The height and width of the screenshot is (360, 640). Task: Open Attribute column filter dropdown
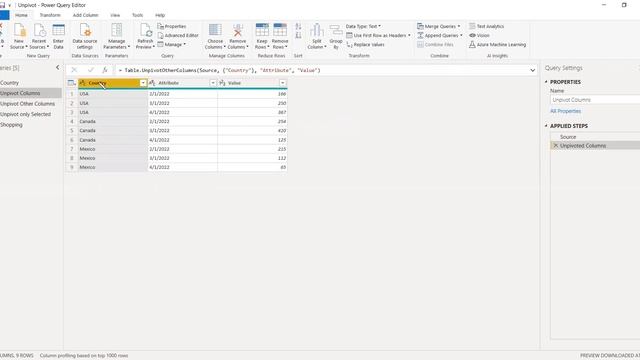coord(213,83)
